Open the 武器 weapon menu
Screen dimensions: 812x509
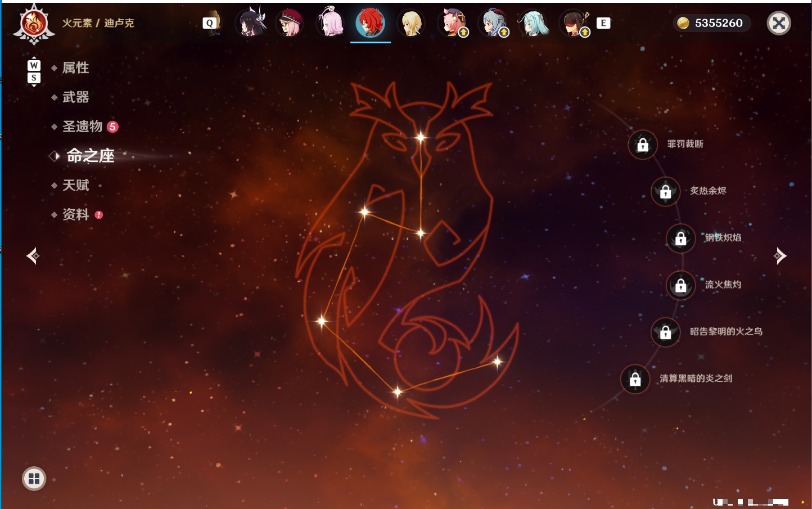click(x=75, y=97)
